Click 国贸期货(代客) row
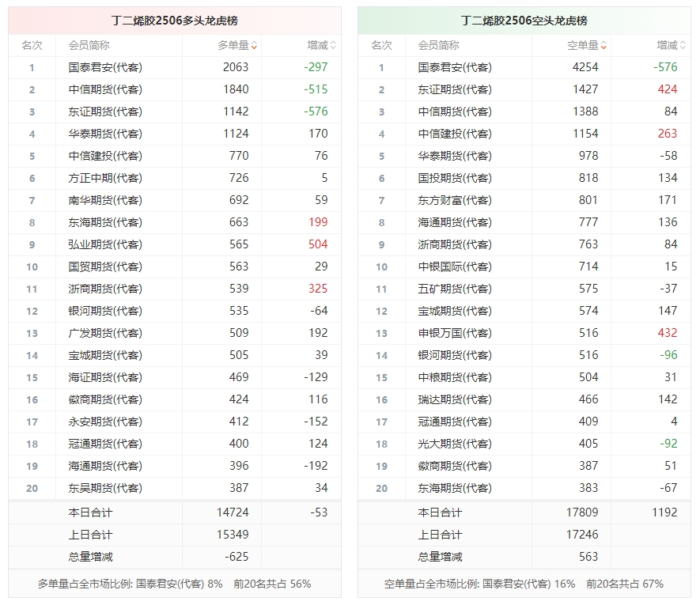The height and width of the screenshot is (605, 700). (x=175, y=267)
